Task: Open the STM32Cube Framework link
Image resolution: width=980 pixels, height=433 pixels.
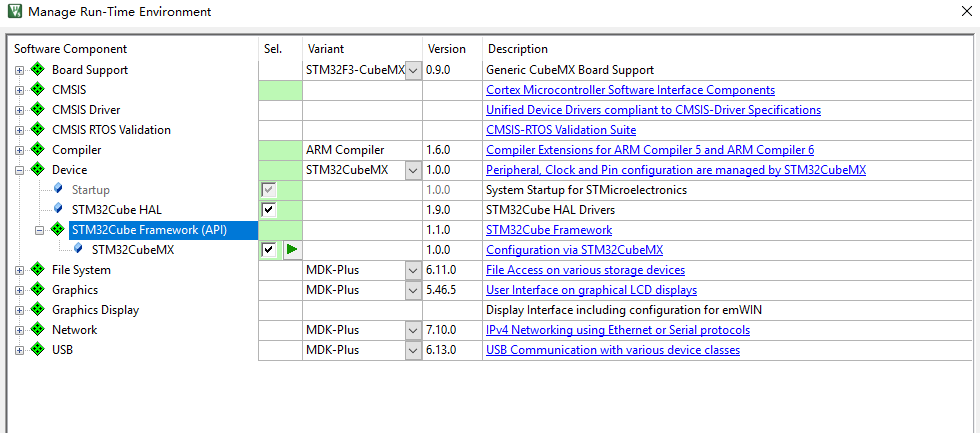Action: (549, 230)
